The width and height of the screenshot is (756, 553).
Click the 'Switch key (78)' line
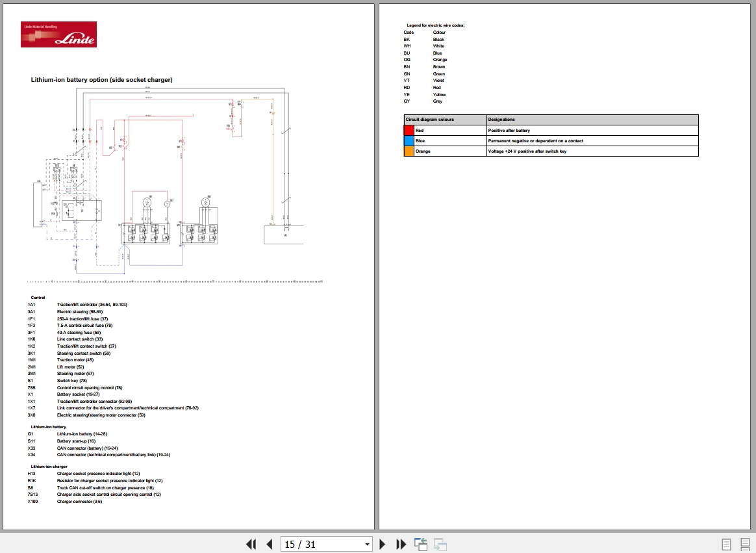click(72, 381)
